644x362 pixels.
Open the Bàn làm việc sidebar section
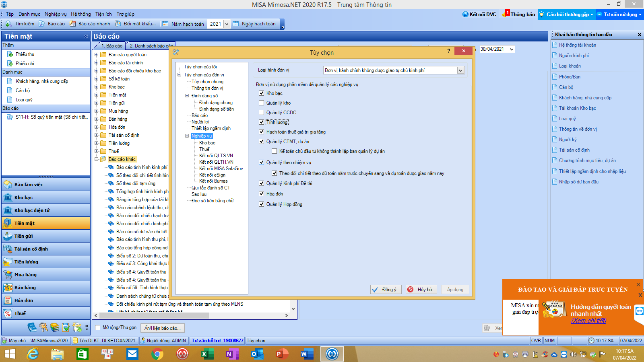[46, 185]
